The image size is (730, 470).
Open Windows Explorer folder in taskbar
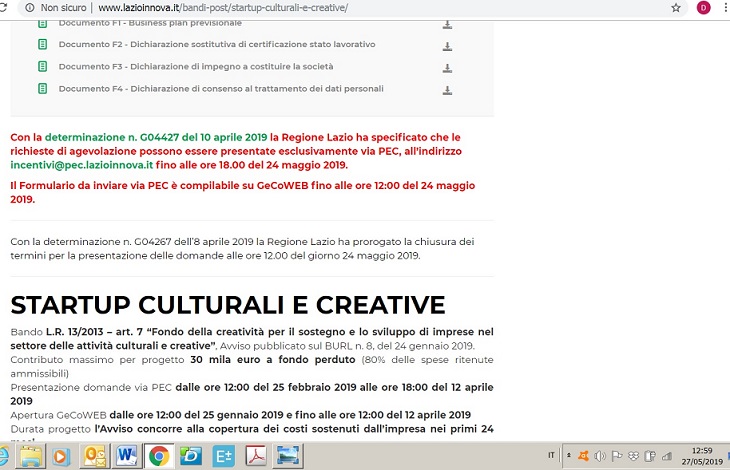(x=32, y=456)
